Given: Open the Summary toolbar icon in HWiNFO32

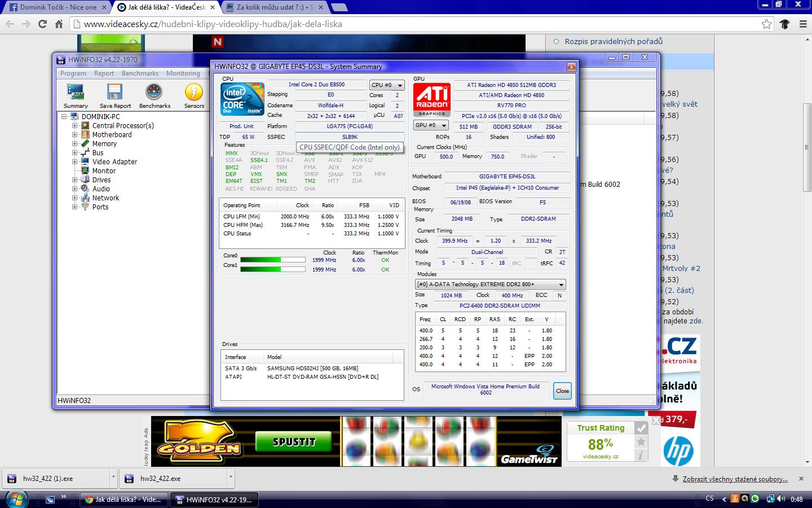Looking at the screenshot, I should pos(76,92).
